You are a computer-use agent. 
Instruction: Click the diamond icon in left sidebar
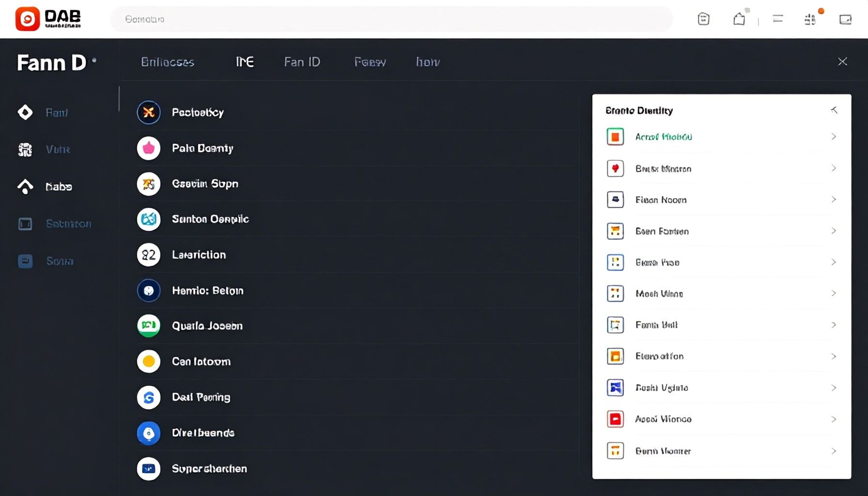coord(25,112)
